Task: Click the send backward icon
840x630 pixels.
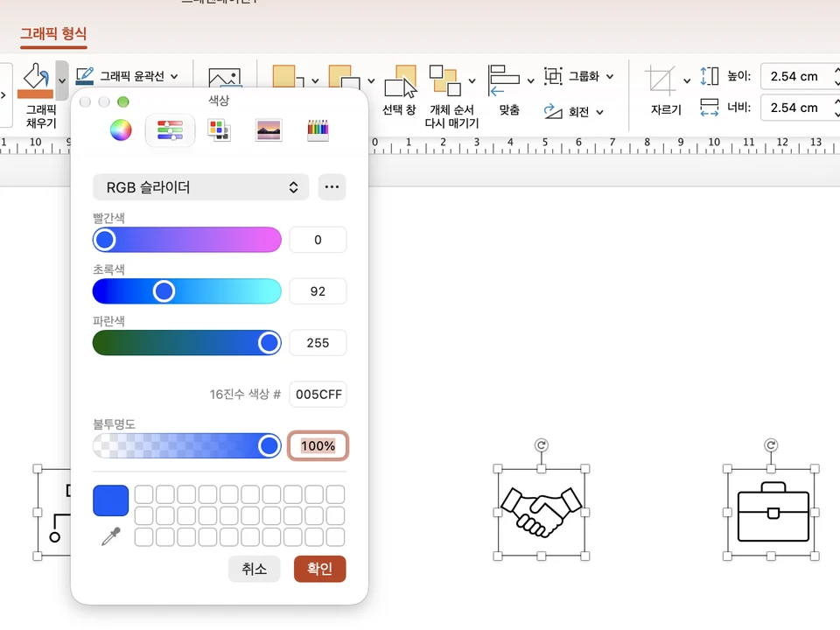Action: tap(344, 77)
